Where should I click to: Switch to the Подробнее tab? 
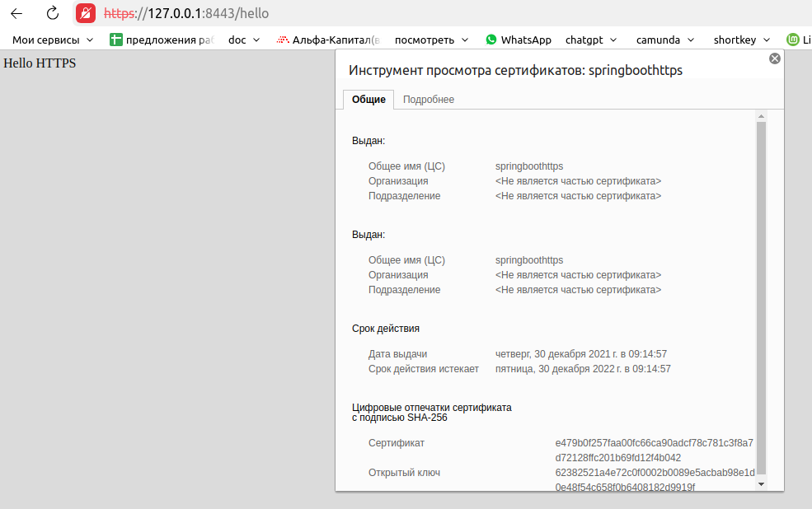tap(429, 100)
